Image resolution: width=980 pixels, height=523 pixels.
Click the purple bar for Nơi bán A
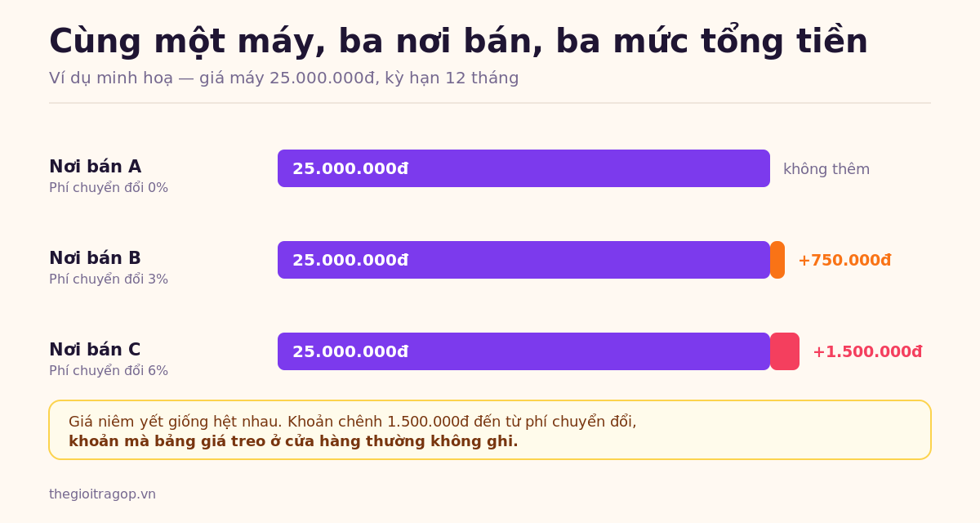523,168
